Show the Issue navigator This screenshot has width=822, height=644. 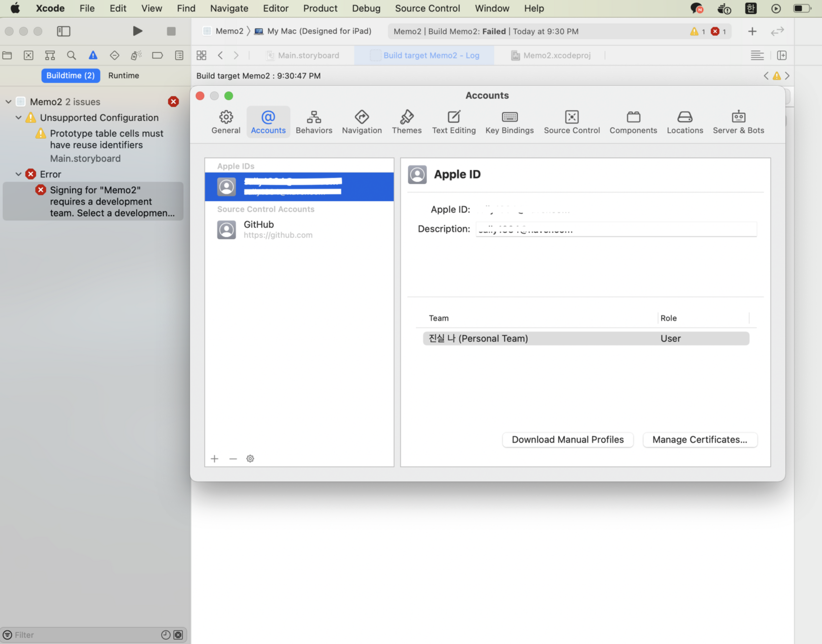[x=93, y=55]
